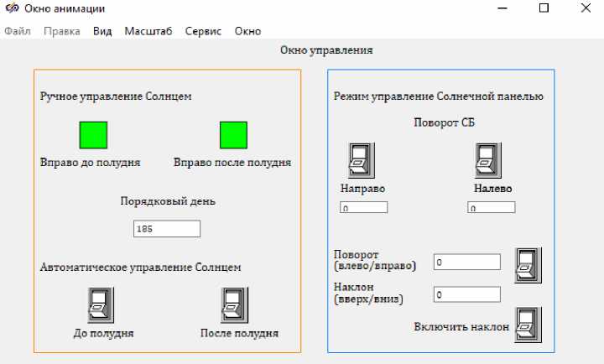Click the 'Наклон (вверх/вниз)' input field
The width and height of the screenshot is (604, 364).
click(x=466, y=294)
